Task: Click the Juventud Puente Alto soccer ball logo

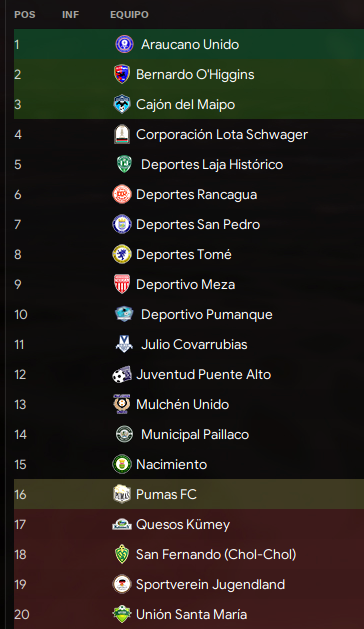Action: coord(122,374)
